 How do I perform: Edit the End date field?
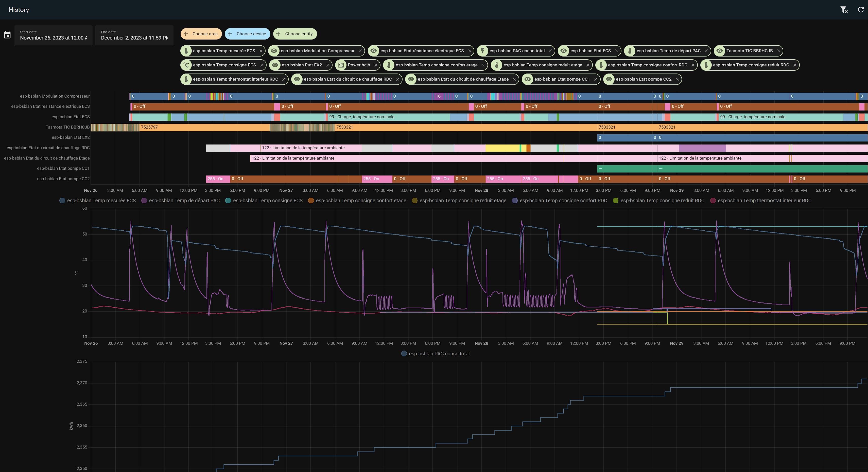click(x=134, y=35)
